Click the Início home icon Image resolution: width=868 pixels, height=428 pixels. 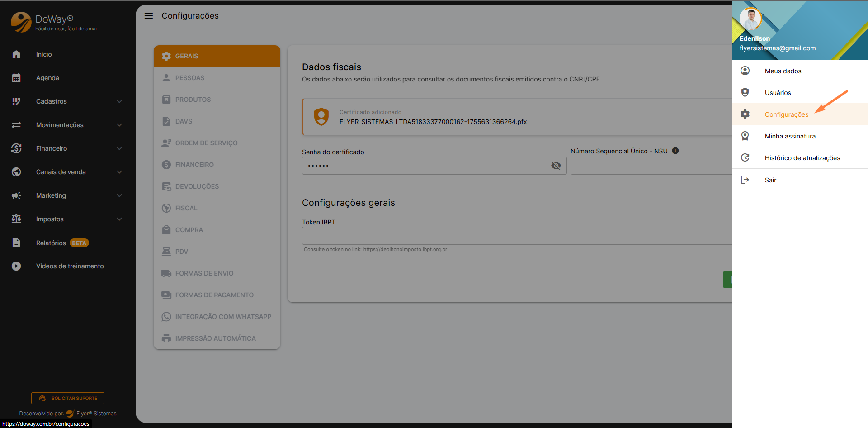click(16, 54)
